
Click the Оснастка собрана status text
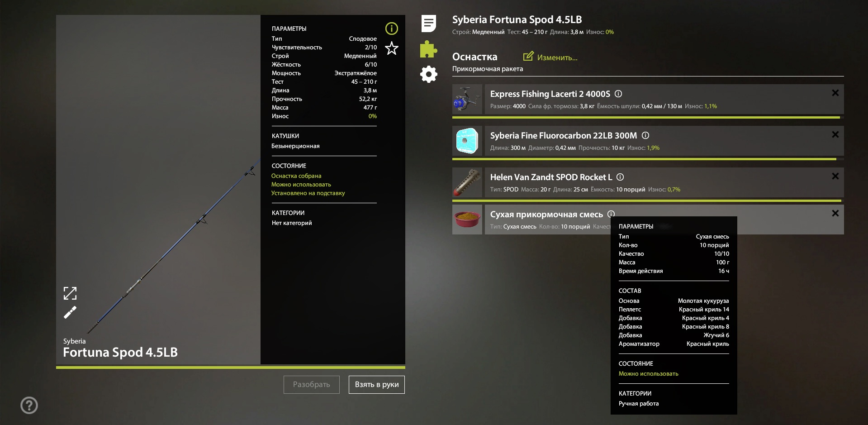(x=296, y=176)
